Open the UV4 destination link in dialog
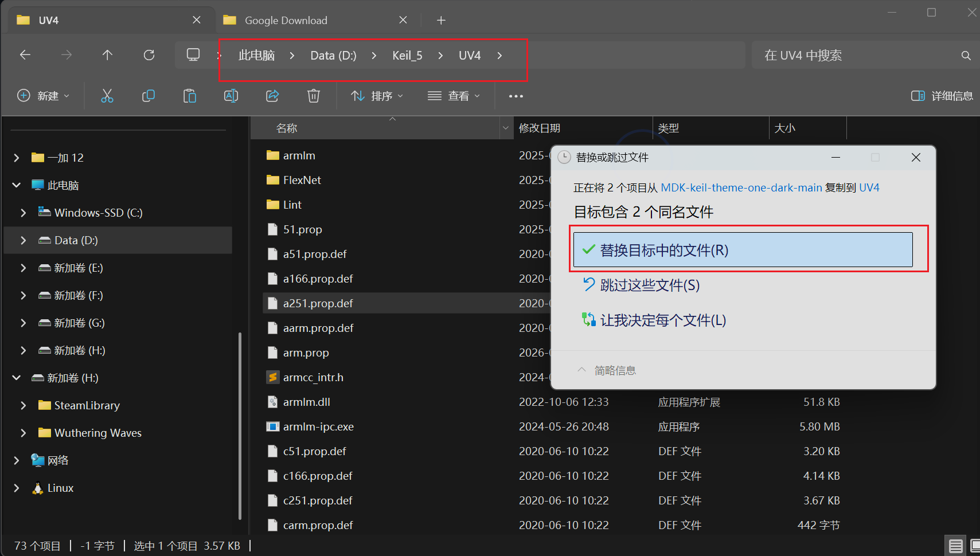The width and height of the screenshot is (980, 556). [x=869, y=187]
